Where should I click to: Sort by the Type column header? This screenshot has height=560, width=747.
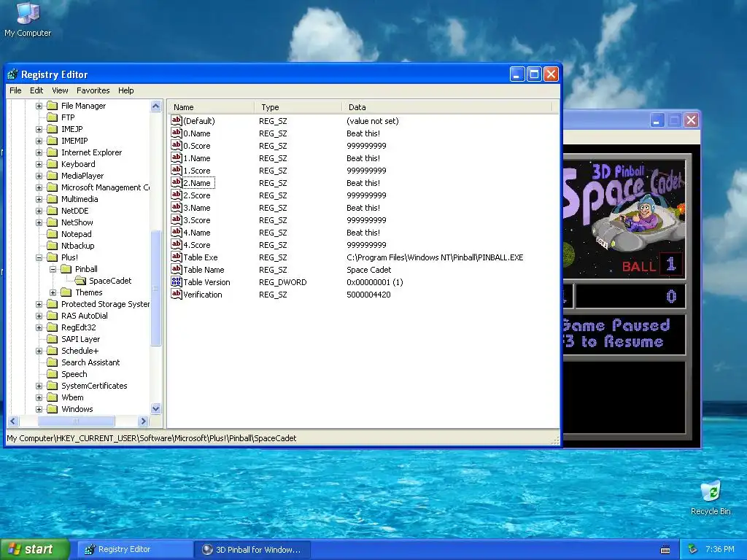coord(298,107)
